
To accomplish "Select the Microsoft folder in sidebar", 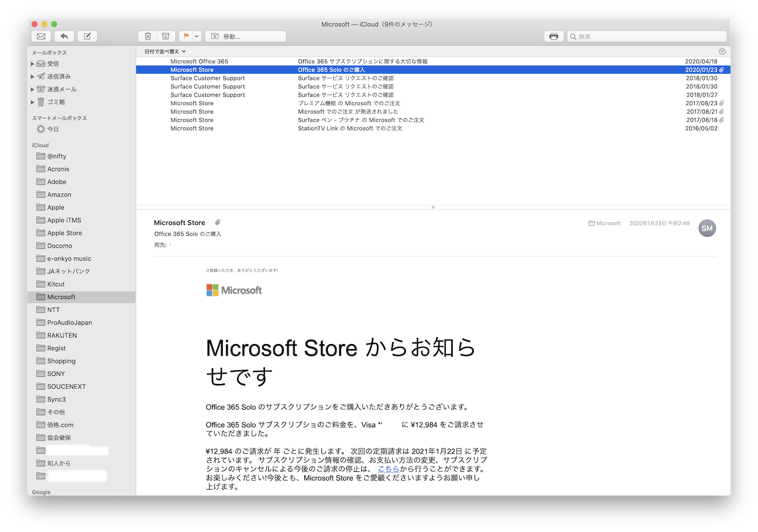I will click(x=81, y=297).
